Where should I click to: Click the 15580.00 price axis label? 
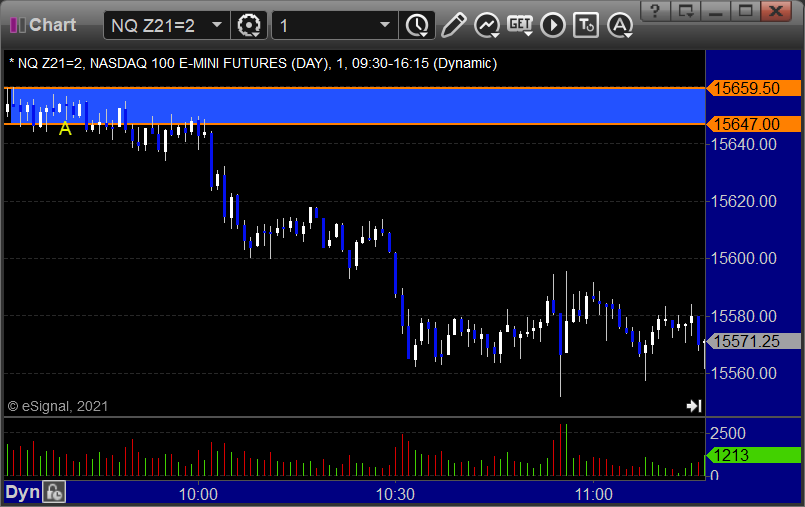click(743, 316)
